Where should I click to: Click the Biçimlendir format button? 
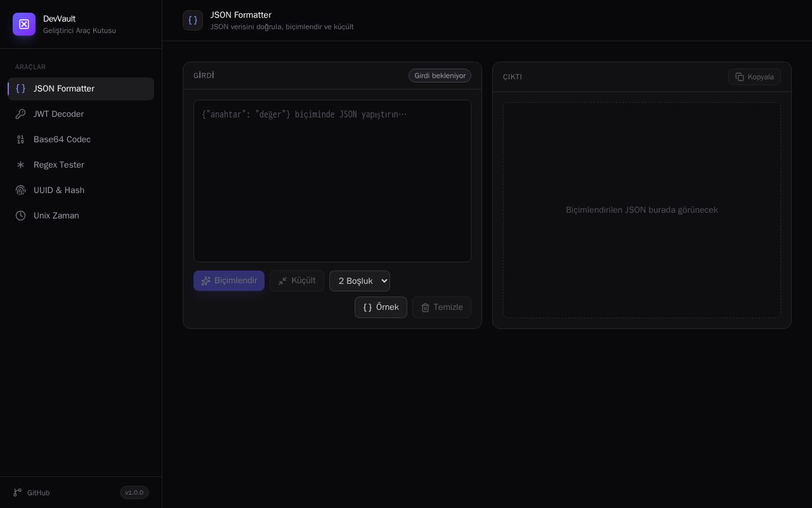pyautogui.click(x=229, y=281)
